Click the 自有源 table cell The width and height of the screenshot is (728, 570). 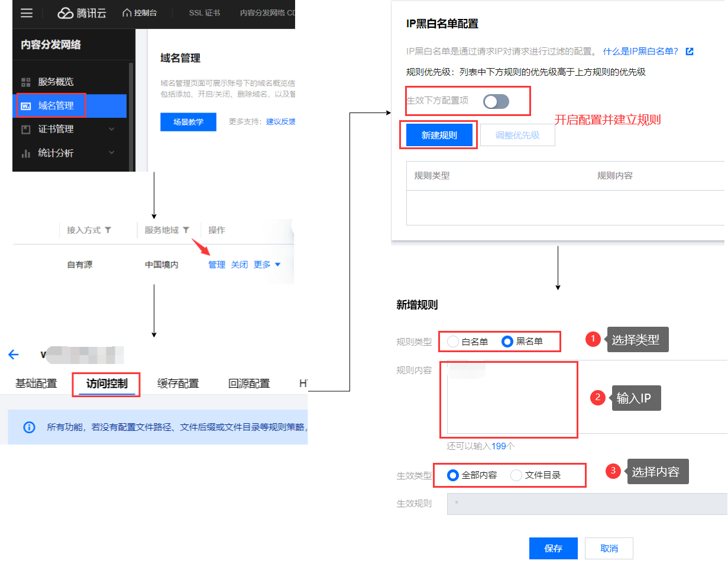click(x=80, y=265)
